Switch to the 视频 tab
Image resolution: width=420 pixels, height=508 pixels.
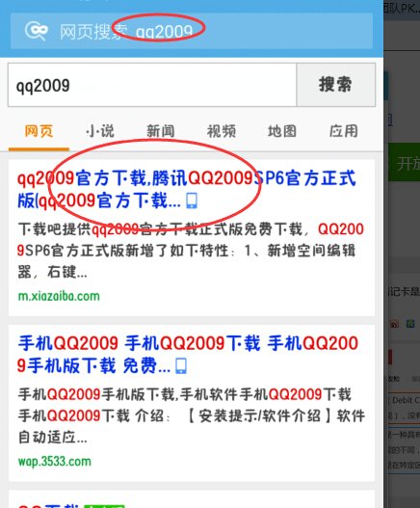[222, 131]
